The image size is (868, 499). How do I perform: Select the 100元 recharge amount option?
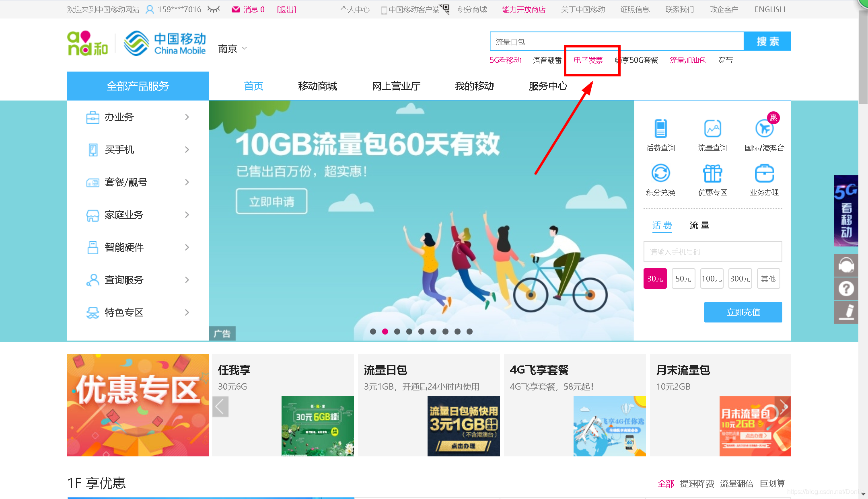[x=712, y=279]
